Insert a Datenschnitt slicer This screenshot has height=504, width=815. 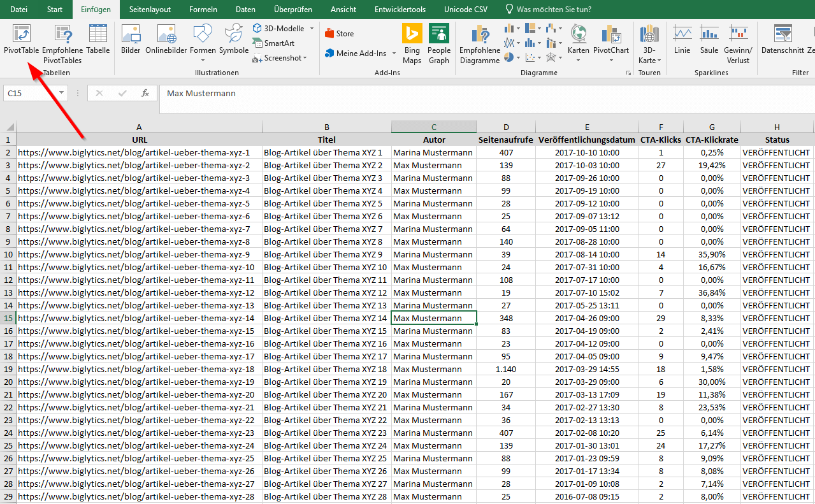(783, 40)
